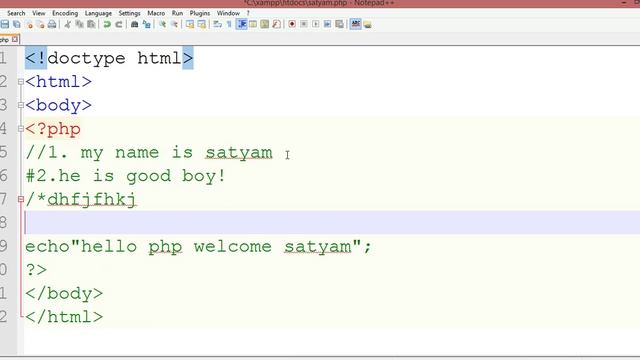Click the Cut scissors icon
The width and height of the screenshot is (640, 360).
[x=68, y=24]
